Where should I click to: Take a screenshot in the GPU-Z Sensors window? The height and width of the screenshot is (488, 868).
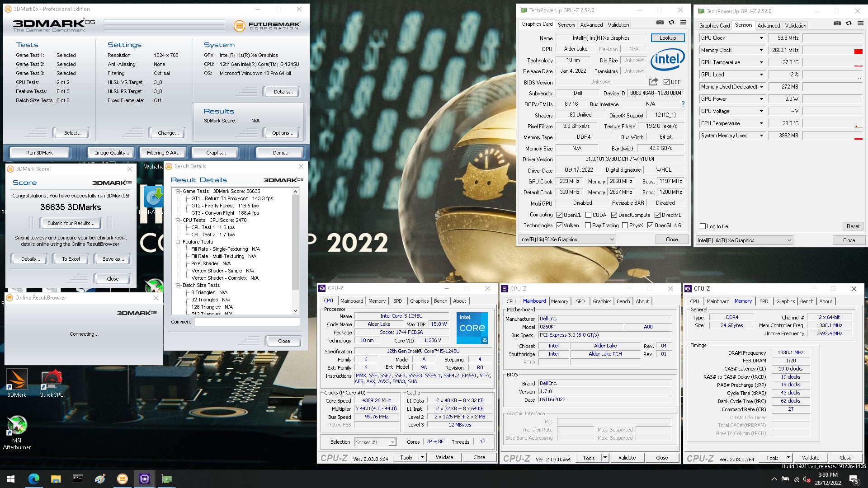[x=837, y=23]
